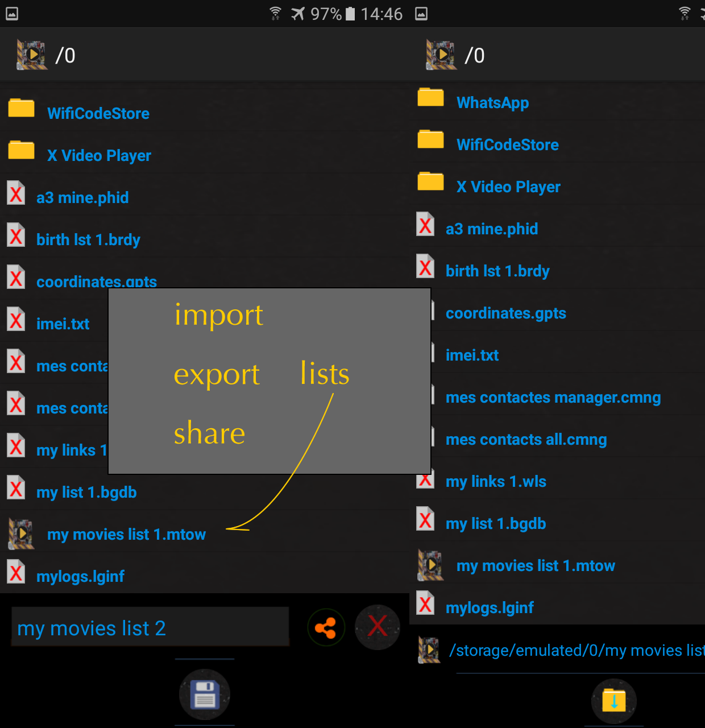Select my movies list 1.mtow on left
The image size is (705, 728).
[x=126, y=535]
